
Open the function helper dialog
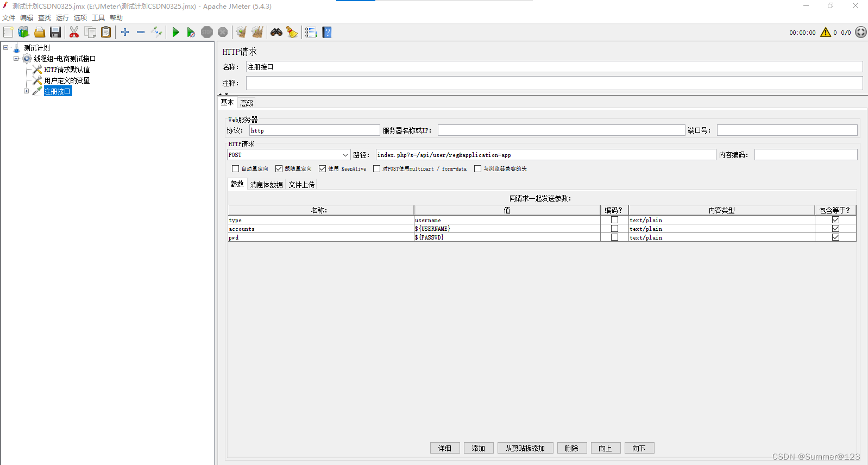coord(311,33)
